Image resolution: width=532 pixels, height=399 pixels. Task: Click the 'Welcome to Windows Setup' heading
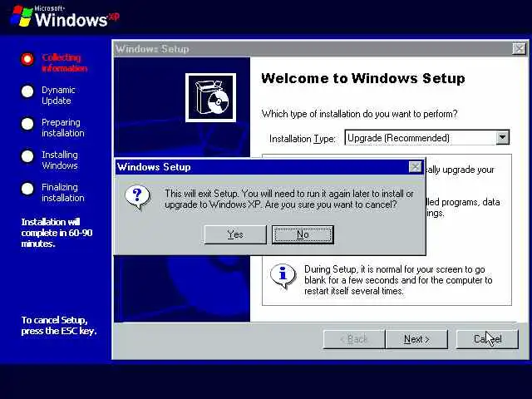pyautogui.click(x=363, y=78)
